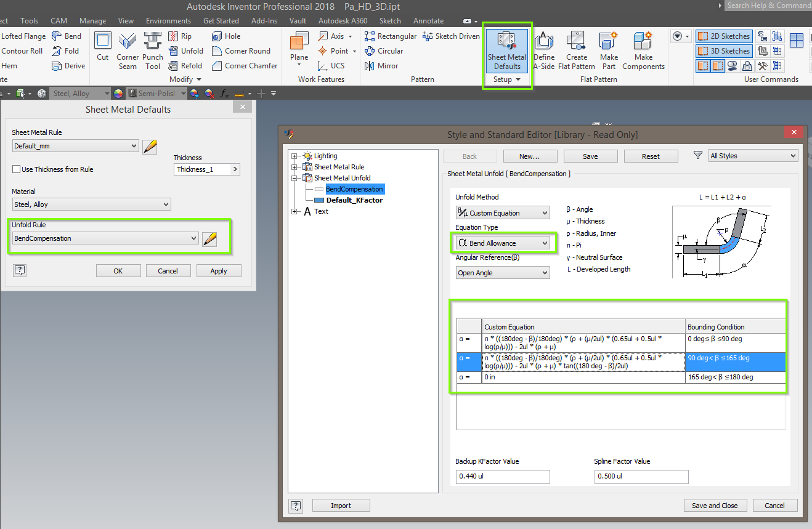Image resolution: width=812 pixels, height=529 pixels.
Task: Toggle the 3D Sketches visibility button
Action: pos(724,51)
